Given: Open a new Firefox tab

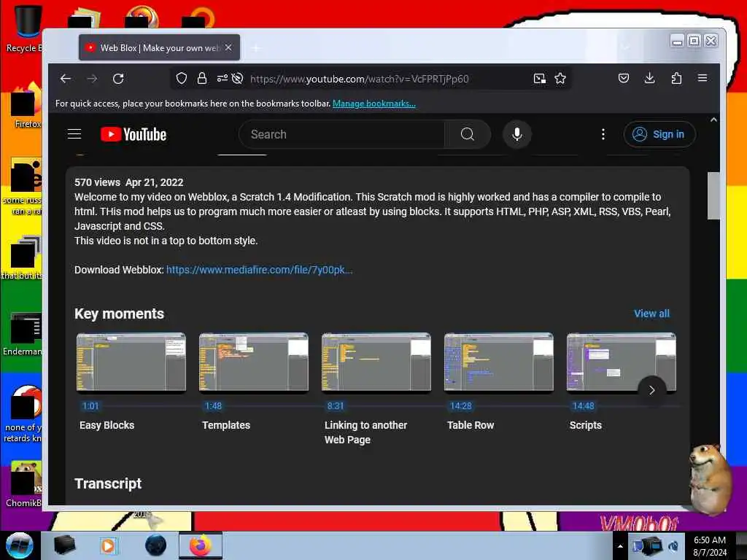Looking at the screenshot, I should click(256, 47).
